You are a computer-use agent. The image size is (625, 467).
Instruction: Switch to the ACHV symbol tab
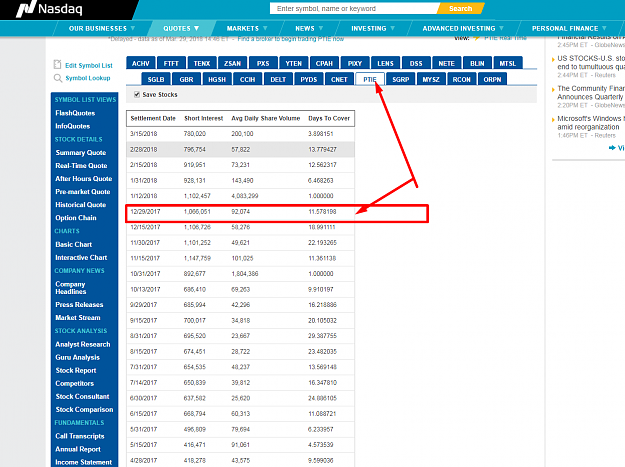(x=141, y=63)
